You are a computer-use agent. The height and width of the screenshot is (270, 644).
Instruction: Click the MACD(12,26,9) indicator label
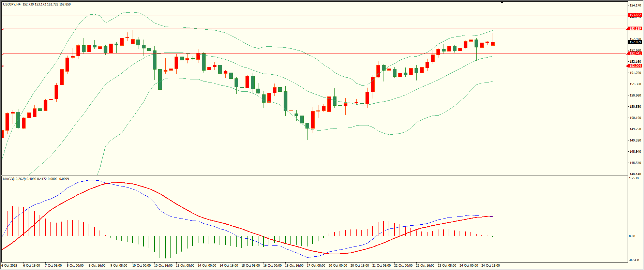click(x=14, y=179)
